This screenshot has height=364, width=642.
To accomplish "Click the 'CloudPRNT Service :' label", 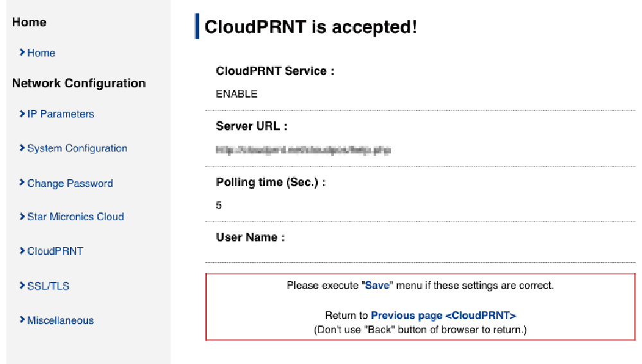I will (x=275, y=71).
